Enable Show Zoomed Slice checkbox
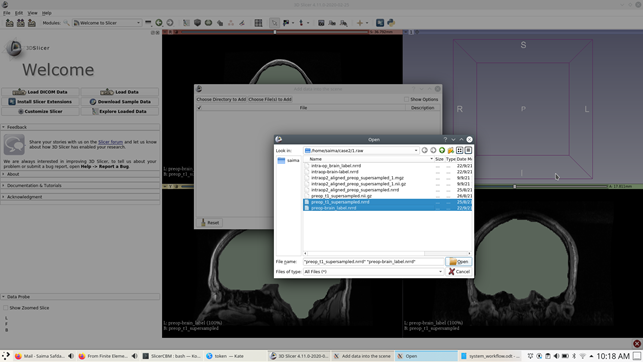This screenshot has width=643, height=362. coord(6,307)
